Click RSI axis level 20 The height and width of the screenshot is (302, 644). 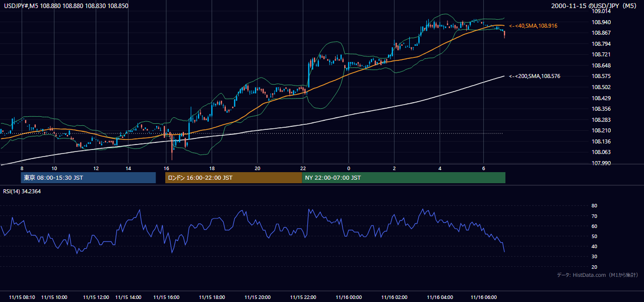[594, 267]
